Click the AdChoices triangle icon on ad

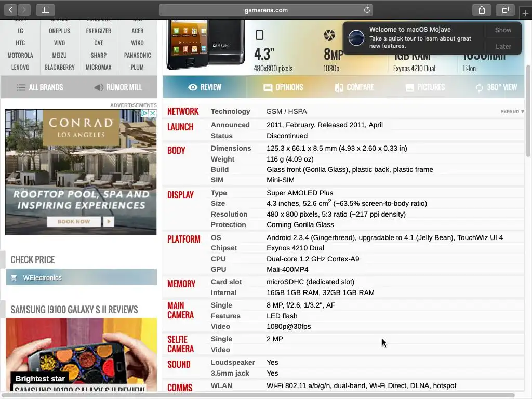coord(145,113)
